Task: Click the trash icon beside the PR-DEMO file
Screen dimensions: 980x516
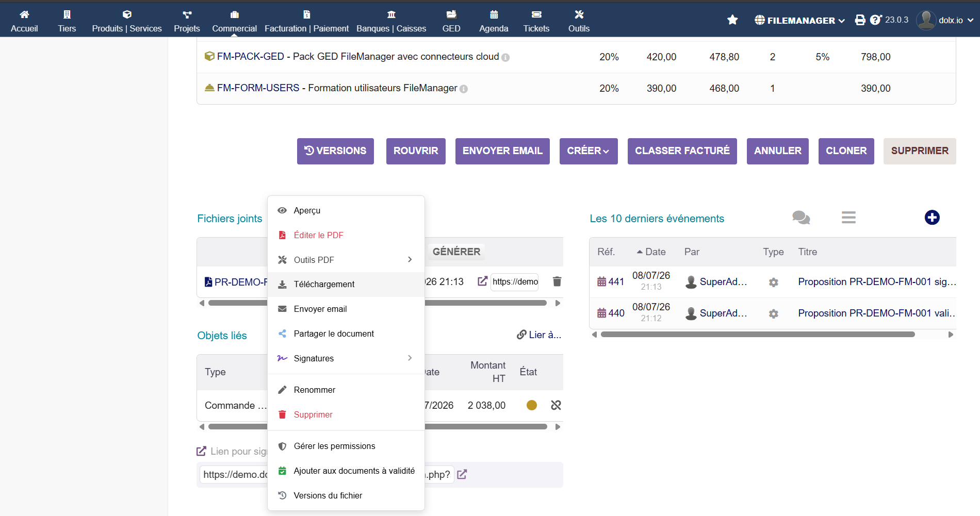Action: (x=557, y=281)
